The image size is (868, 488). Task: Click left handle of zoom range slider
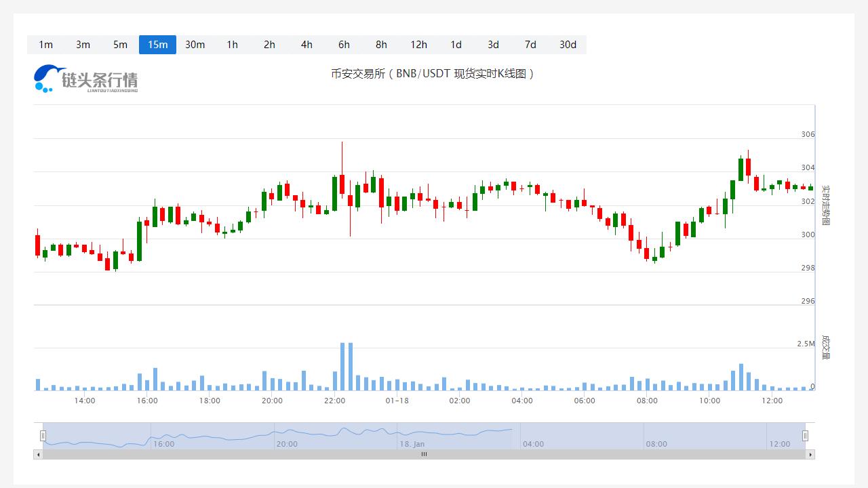point(43,436)
